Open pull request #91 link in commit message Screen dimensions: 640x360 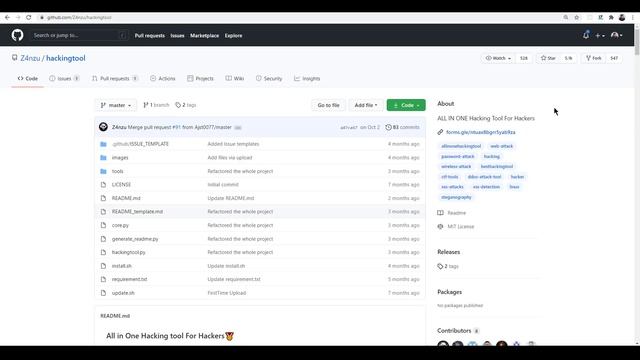pyautogui.click(x=176, y=127)
